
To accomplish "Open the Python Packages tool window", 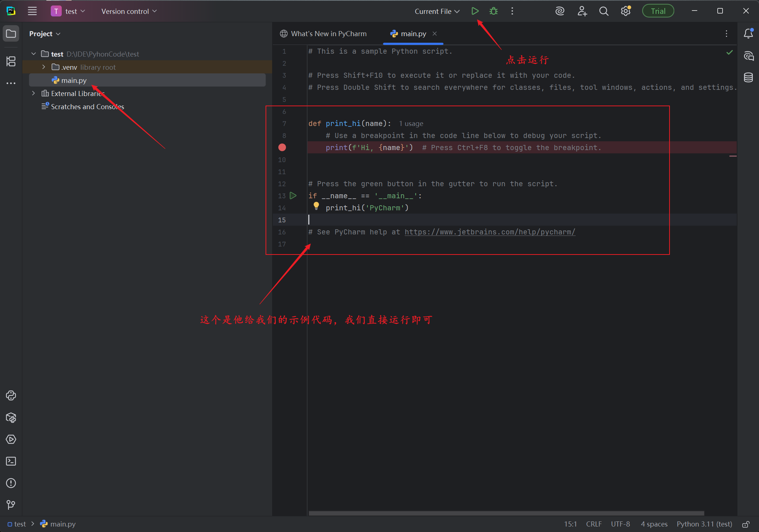I will pos(11,417).
